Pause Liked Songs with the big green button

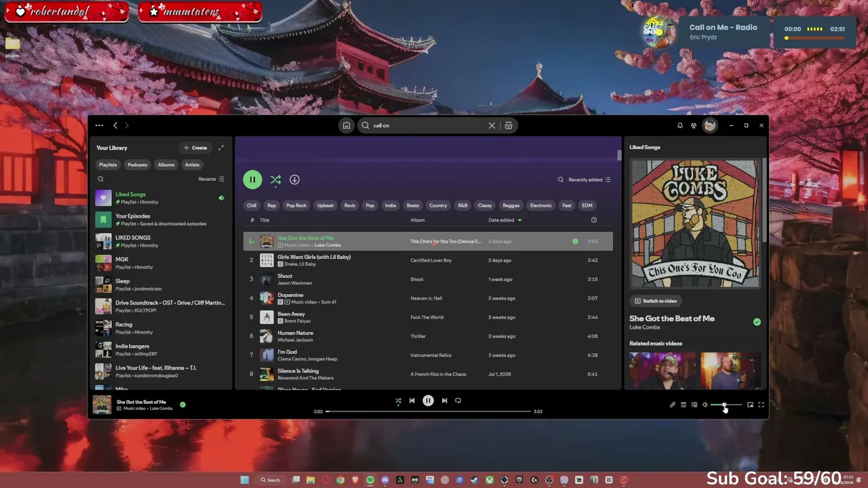point(252,180)
